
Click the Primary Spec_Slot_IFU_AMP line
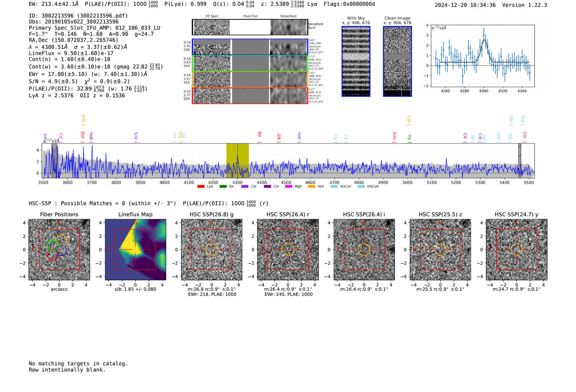(x=95, y=28)
